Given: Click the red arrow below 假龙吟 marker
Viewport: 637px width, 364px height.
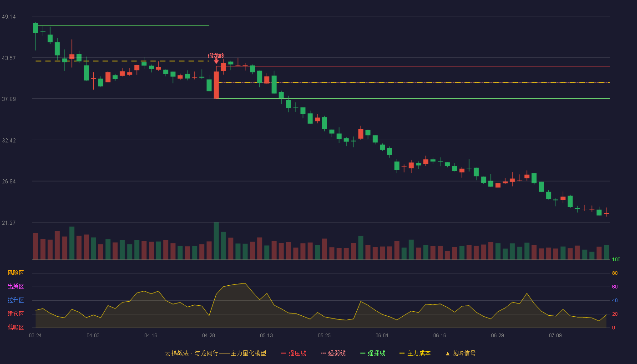Looking at the screenshot, I should 216,61.
